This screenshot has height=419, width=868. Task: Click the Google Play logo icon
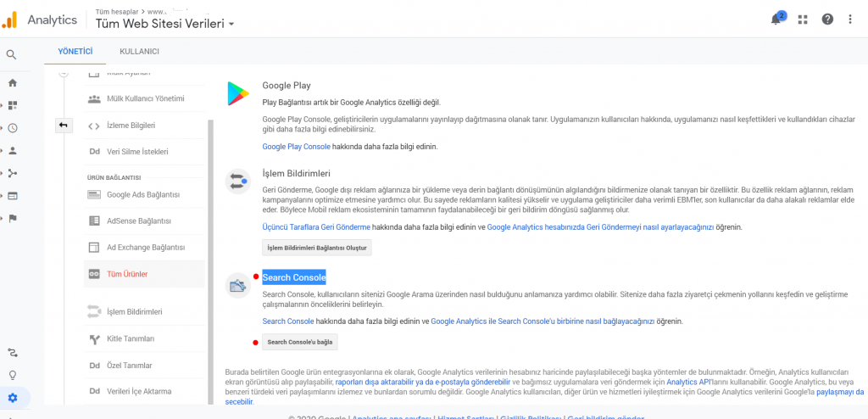click(238, 93)
